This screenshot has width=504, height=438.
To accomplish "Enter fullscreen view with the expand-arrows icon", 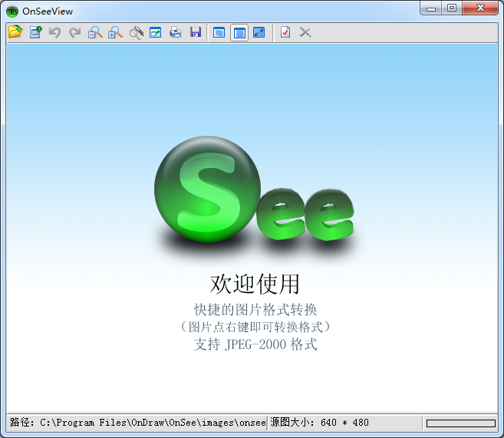I will click(x=259, y=32).
